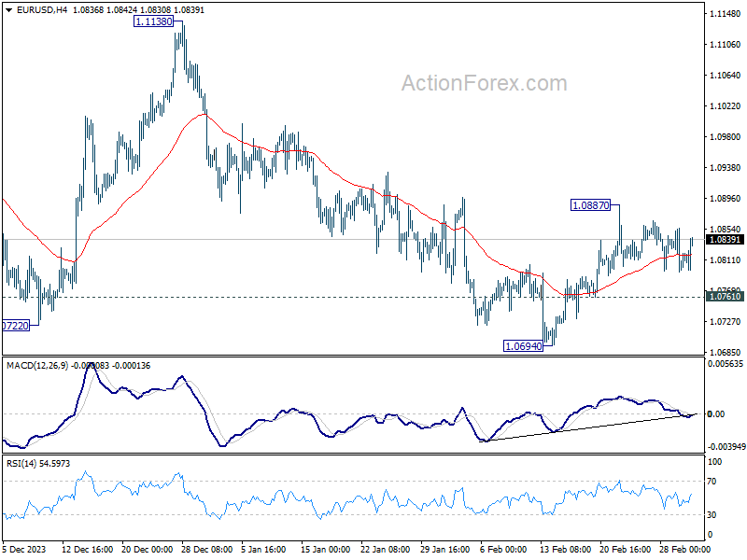Viewport: 747px width, 560px height.
Task: Click the MACD scale value 0.005635
Action: pos(726,364)
